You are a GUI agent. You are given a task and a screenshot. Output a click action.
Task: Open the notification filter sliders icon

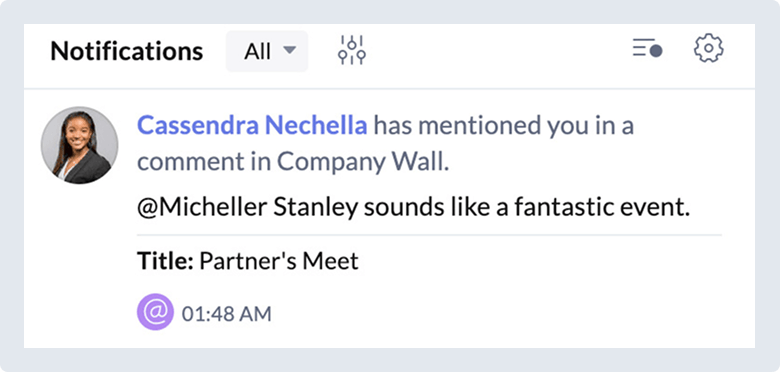[352, 50]
